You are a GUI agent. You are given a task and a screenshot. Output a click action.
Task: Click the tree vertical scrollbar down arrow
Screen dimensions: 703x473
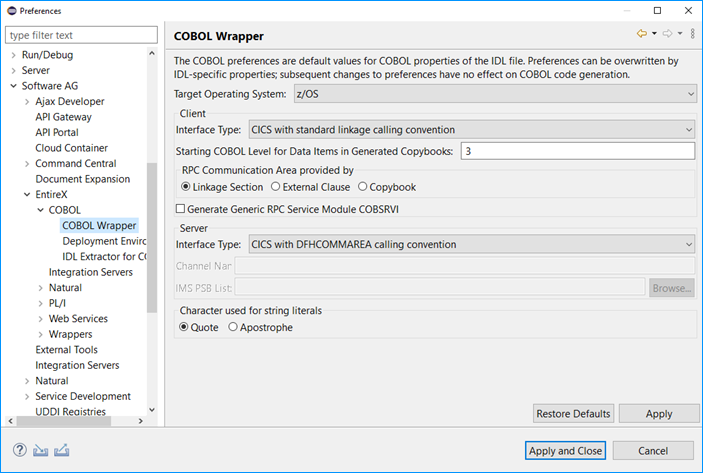152,409
